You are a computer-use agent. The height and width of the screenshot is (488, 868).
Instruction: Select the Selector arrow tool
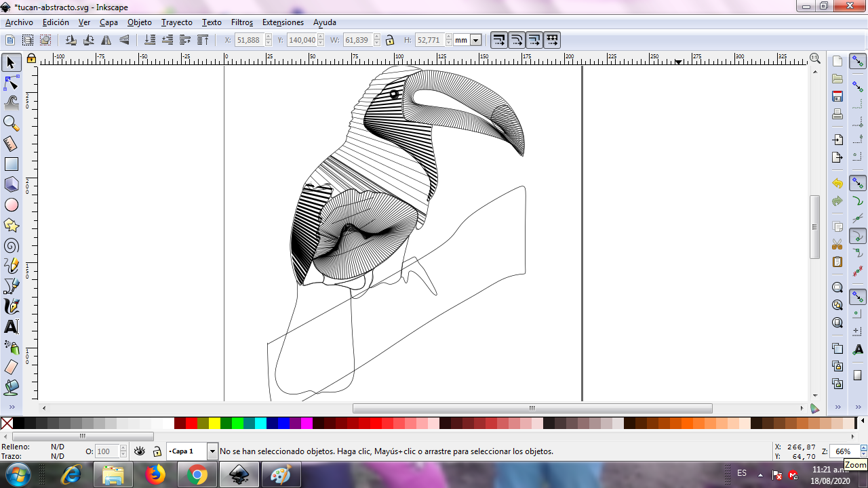coord(11,62)
